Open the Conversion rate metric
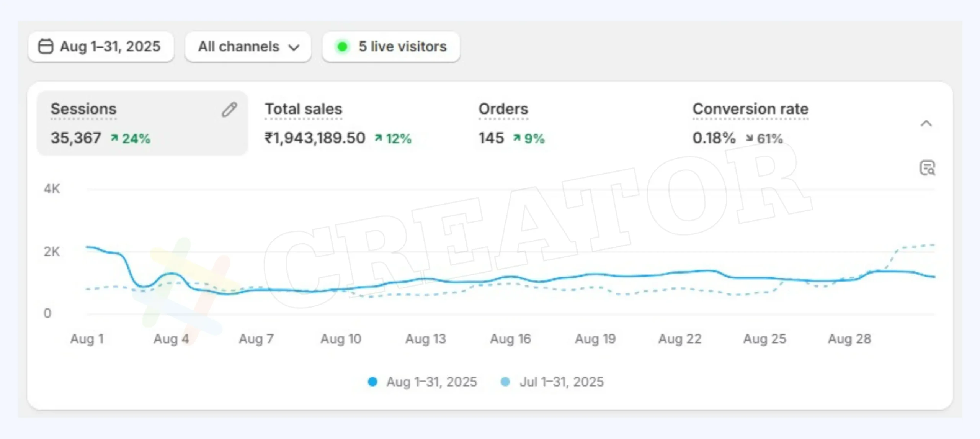This screenshot has width=980, height=439. [750, 109]
